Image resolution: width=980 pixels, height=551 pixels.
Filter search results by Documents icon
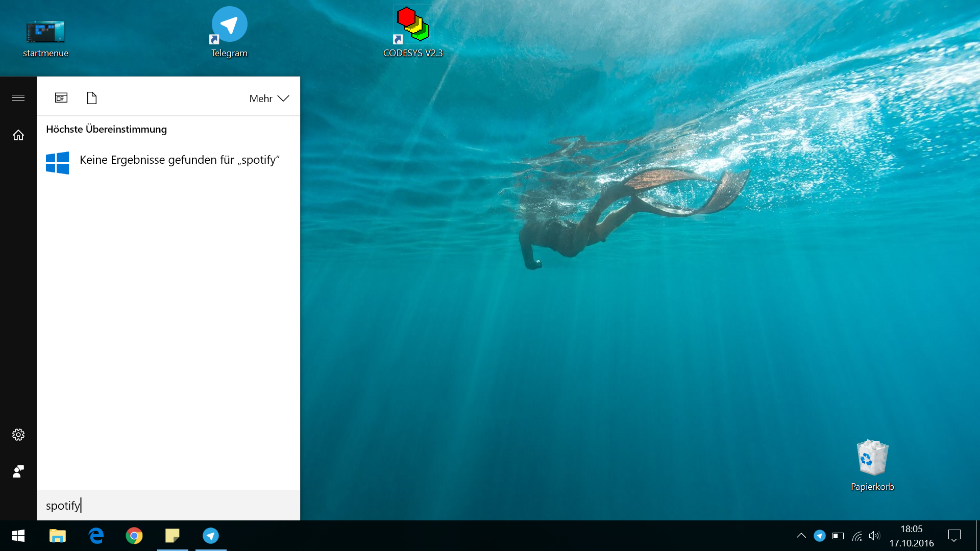(x=92, y=98)
